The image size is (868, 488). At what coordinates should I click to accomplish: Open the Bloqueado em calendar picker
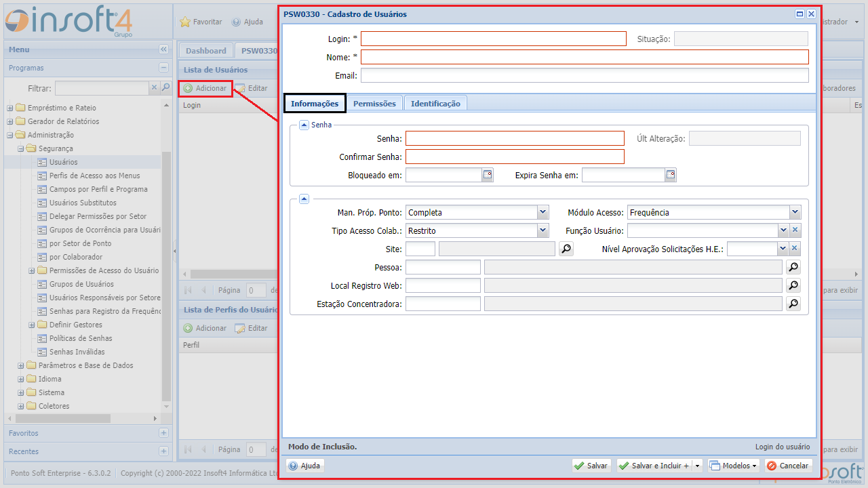pos(488,175)
